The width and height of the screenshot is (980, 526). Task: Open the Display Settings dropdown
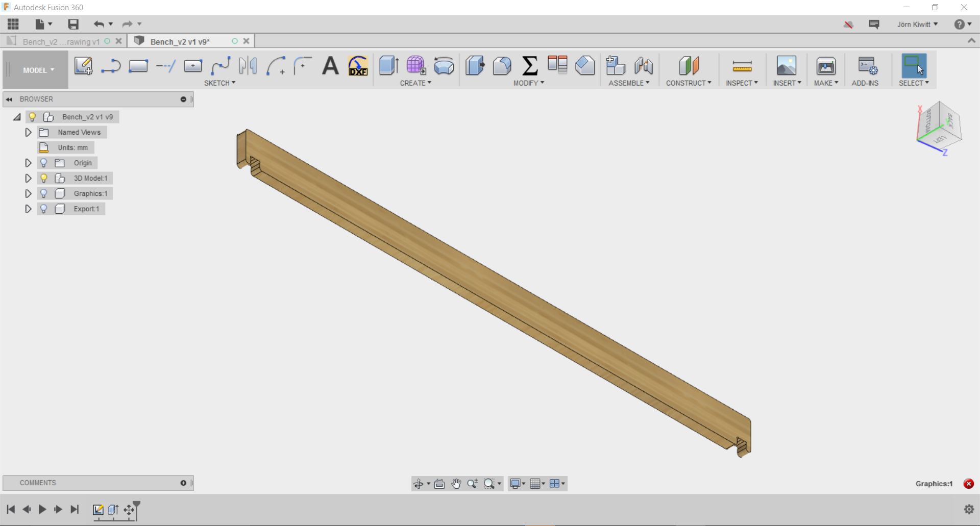click(518, 484)
